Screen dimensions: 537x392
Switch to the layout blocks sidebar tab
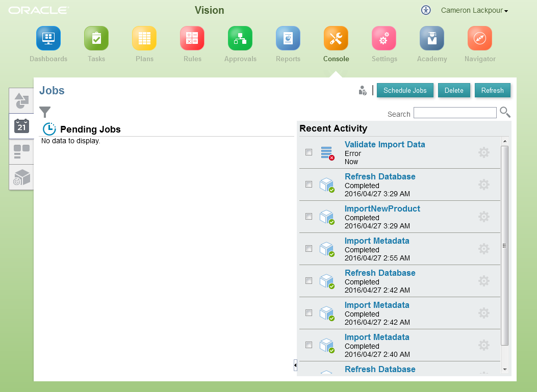(x=21, y=152)
